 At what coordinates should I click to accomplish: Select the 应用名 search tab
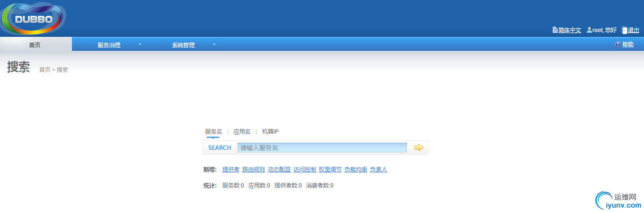(x=242, y=132)
